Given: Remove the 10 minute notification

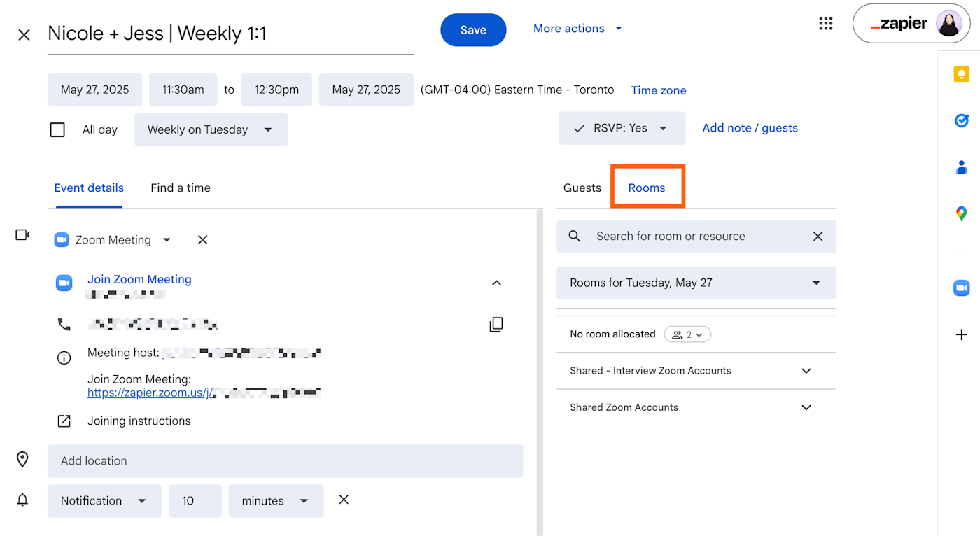Looking at the screenshot, I should 344,500.
